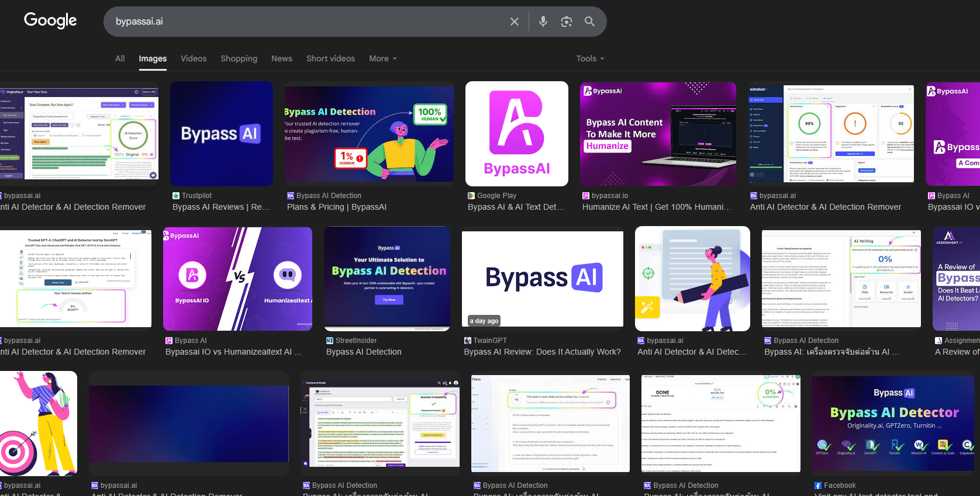Open the pink BypassAI app icon thumbnail
The height and width of the screenshot is (496, 980).
pos(517,134)
